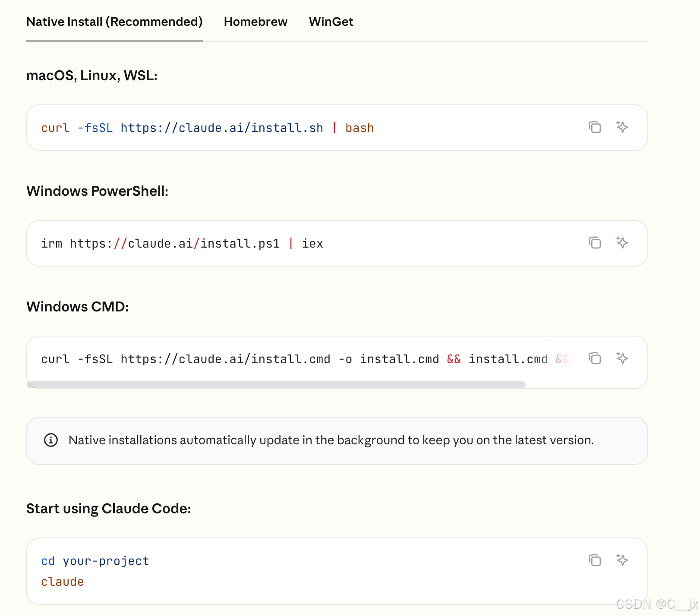The width and height of the screenshot is (700, 616).
Task: Select the Native Install (Recommended) tab
Action: pyautogui.click(x=114, y=22)
